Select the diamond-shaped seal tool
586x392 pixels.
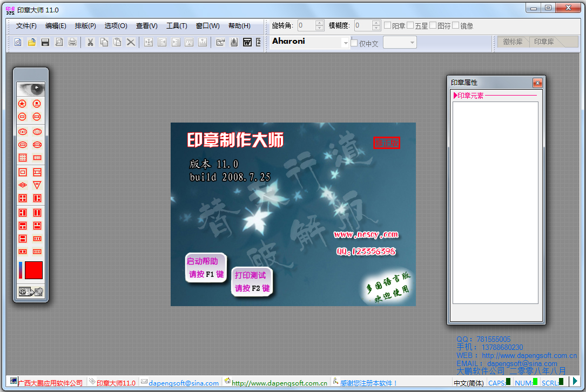(23, 185)
